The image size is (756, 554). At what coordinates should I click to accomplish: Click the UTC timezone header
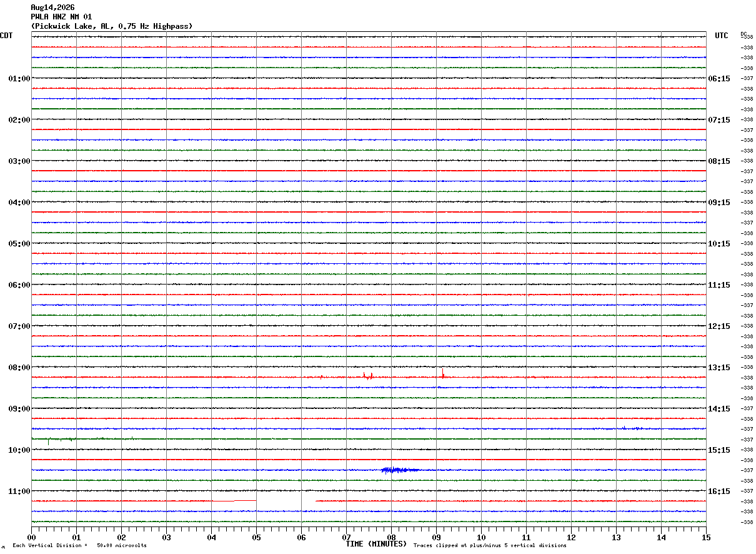click(x=722, y=36)
